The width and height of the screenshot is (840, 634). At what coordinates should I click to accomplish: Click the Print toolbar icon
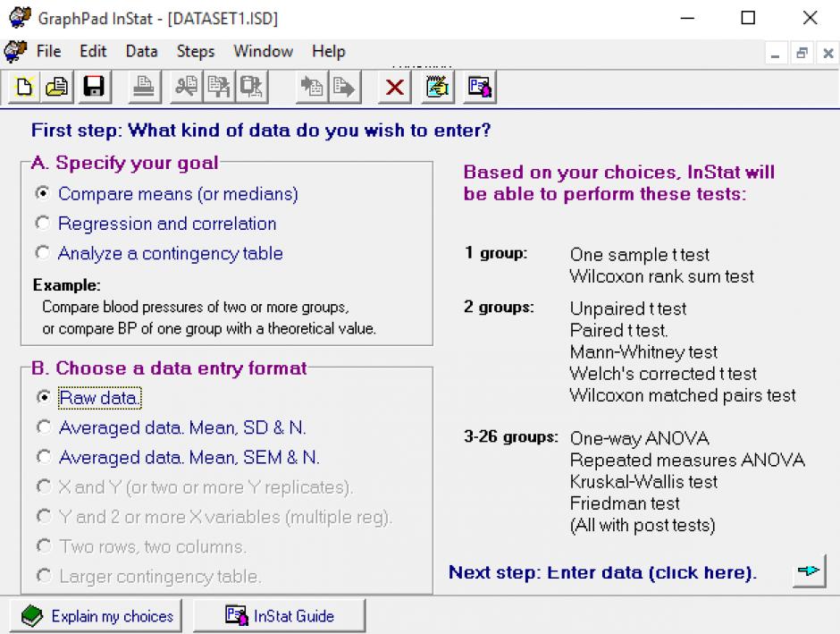144,86
